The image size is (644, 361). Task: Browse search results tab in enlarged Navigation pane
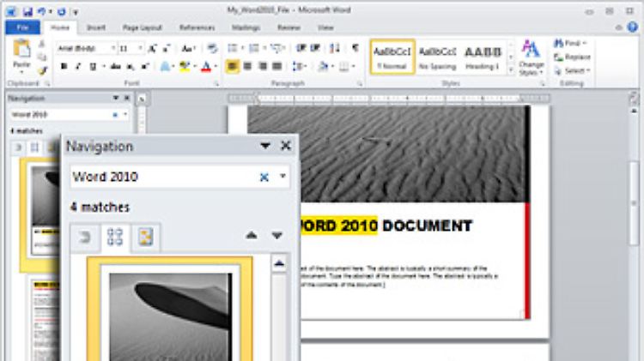tap(146, 238)
